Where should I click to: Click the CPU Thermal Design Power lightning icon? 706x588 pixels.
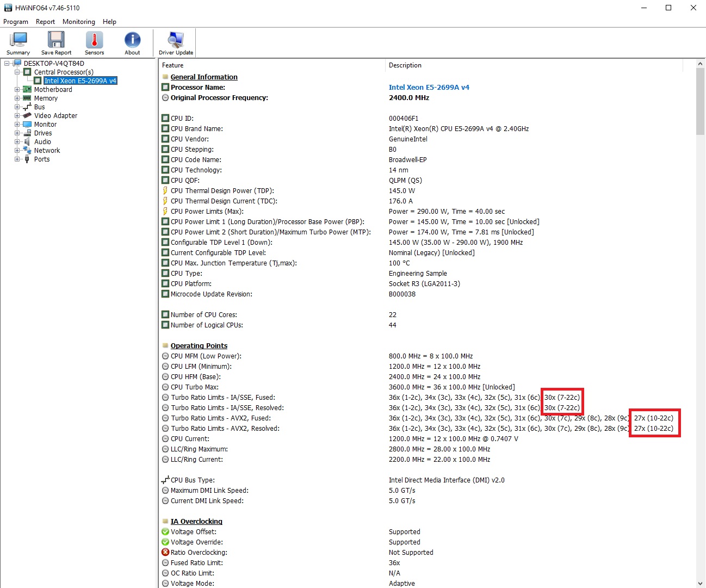pos(165,191)
